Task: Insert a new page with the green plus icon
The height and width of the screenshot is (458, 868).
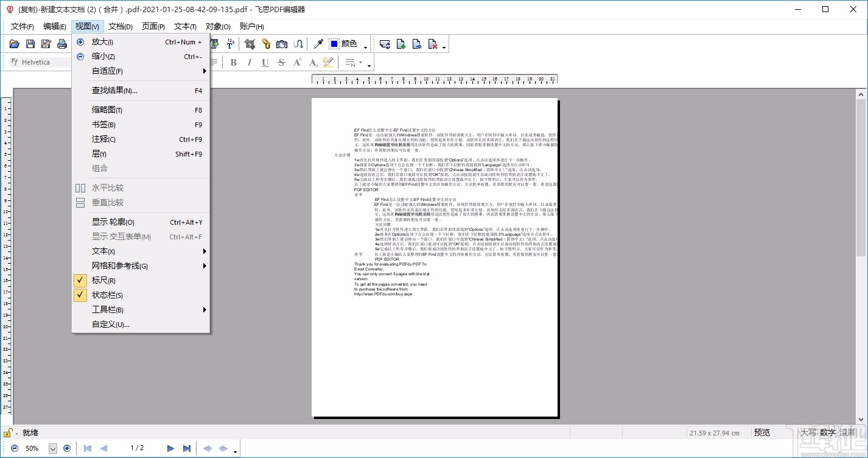Action: click(x=401, y=44)
